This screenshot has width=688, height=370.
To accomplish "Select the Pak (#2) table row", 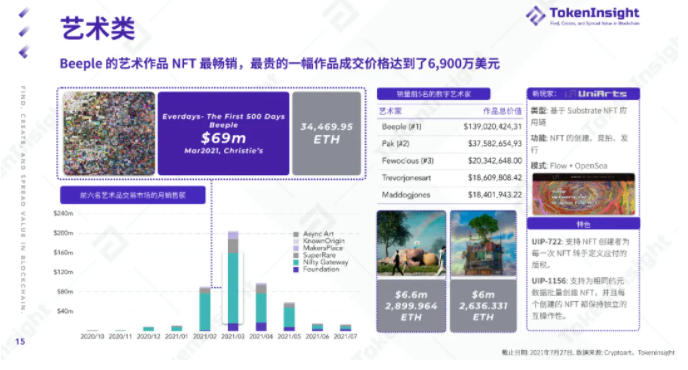I will pos(451,144).
